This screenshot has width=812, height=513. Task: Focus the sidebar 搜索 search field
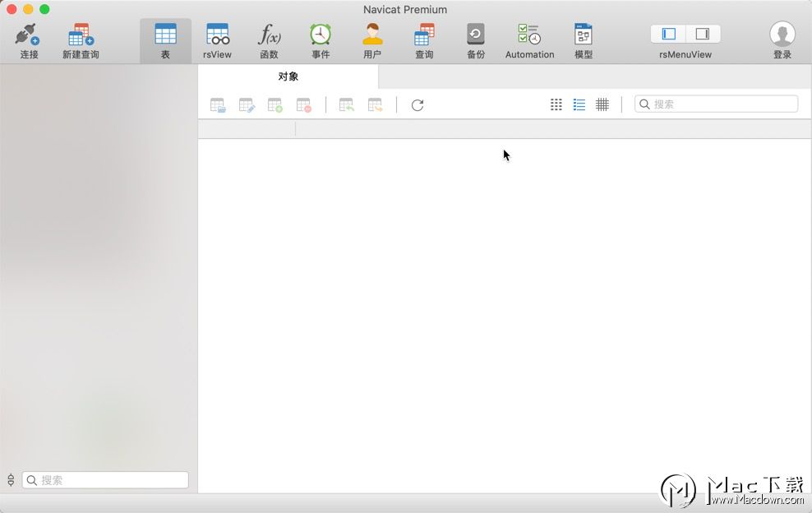105,480
